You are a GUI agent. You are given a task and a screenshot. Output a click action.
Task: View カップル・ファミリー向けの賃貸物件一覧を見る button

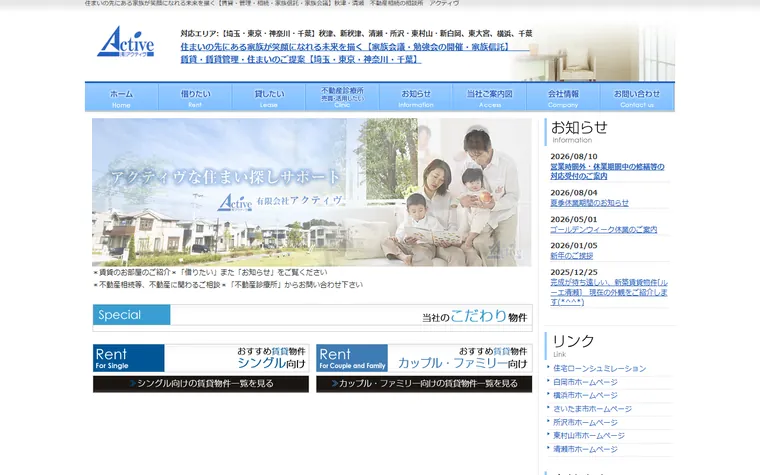click(424, 384)
